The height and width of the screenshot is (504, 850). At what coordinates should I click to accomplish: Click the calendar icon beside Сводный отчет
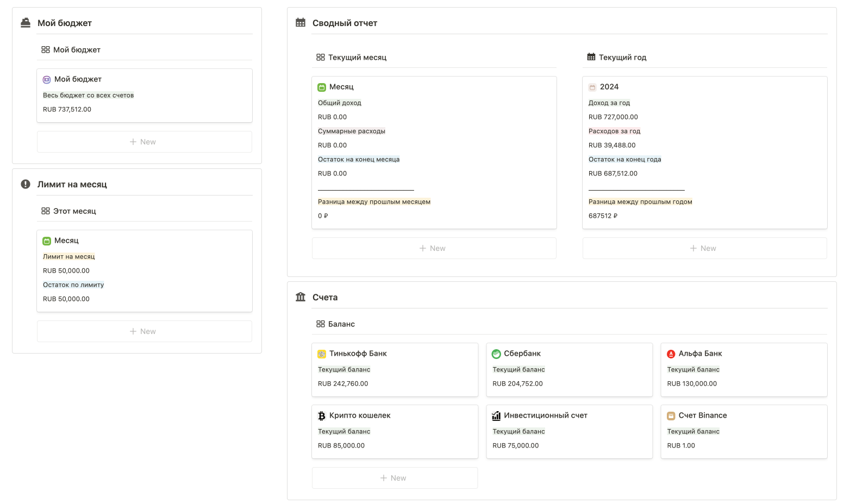pyautogui.click(x=301, y=23)
